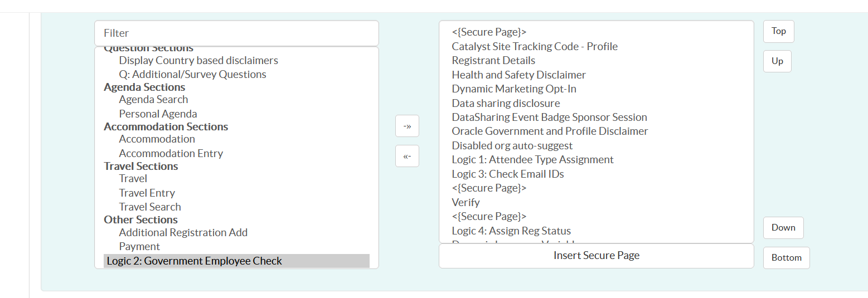Select Registrant Details in selected list
868x298 pixels.
[x=493, y=60]
